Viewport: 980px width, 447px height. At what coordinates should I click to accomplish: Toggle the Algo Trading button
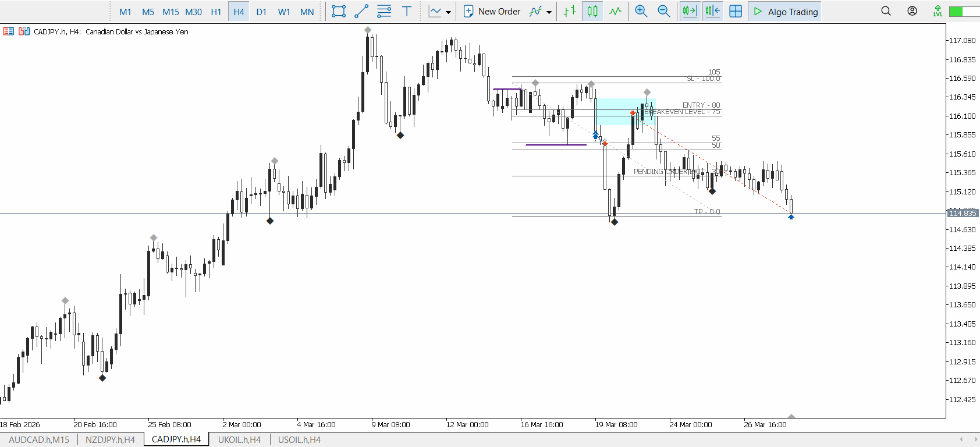[785, 12]
